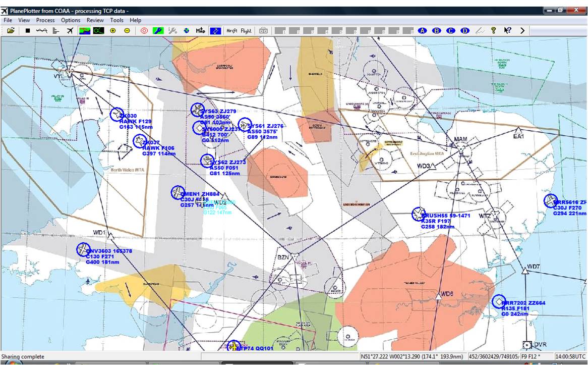
Task: Select quick chart slot 2
Action: click(x=294, y=31)
